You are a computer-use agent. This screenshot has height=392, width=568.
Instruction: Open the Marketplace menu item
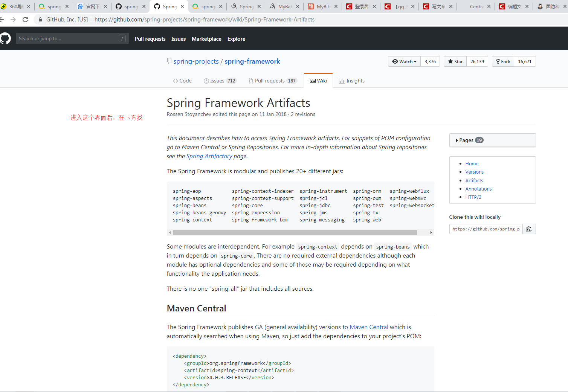point(206,39)
